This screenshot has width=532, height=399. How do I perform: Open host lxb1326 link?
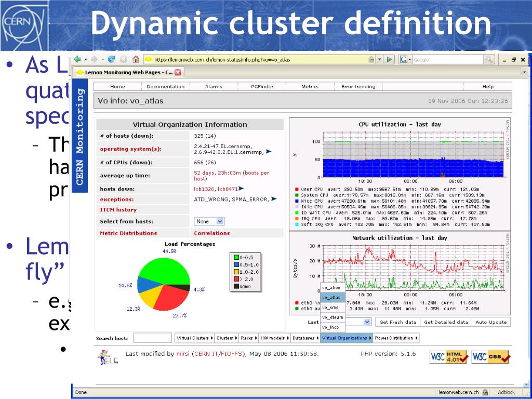[204, 189]
